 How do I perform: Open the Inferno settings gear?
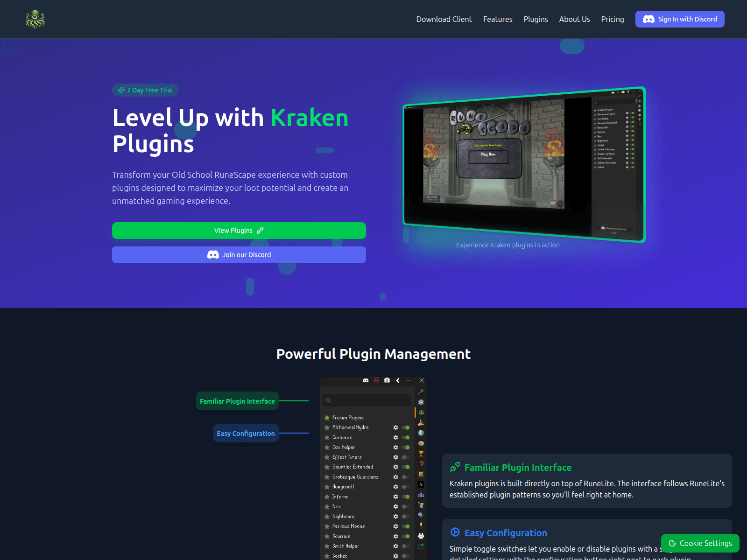point(396,497)
